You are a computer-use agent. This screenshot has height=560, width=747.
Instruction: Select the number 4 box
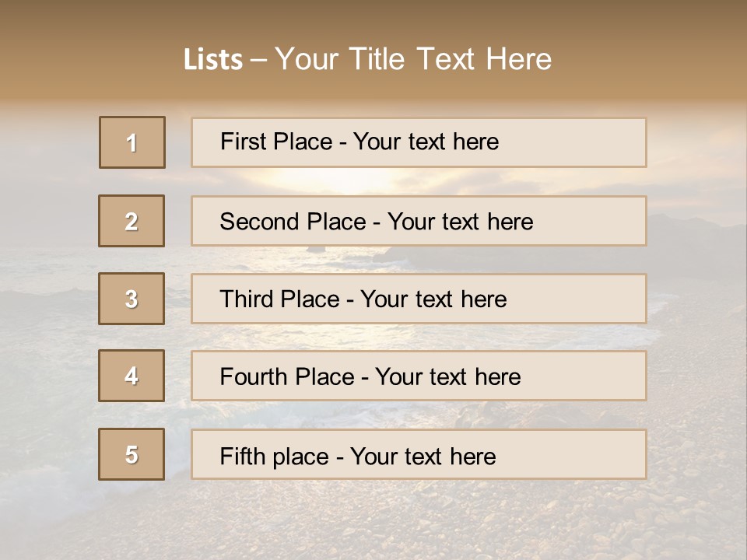(132, 376)
